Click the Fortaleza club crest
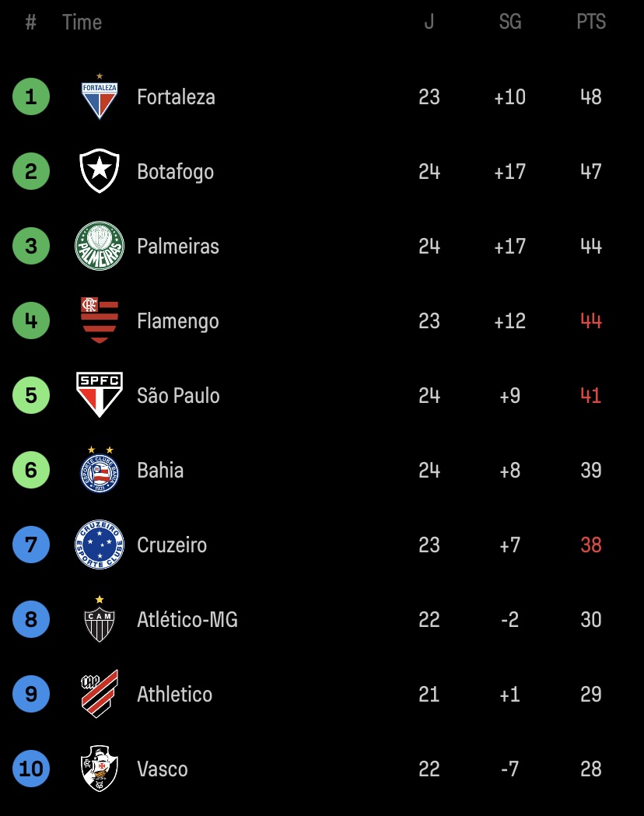644x816 pixels. [100, 96]
